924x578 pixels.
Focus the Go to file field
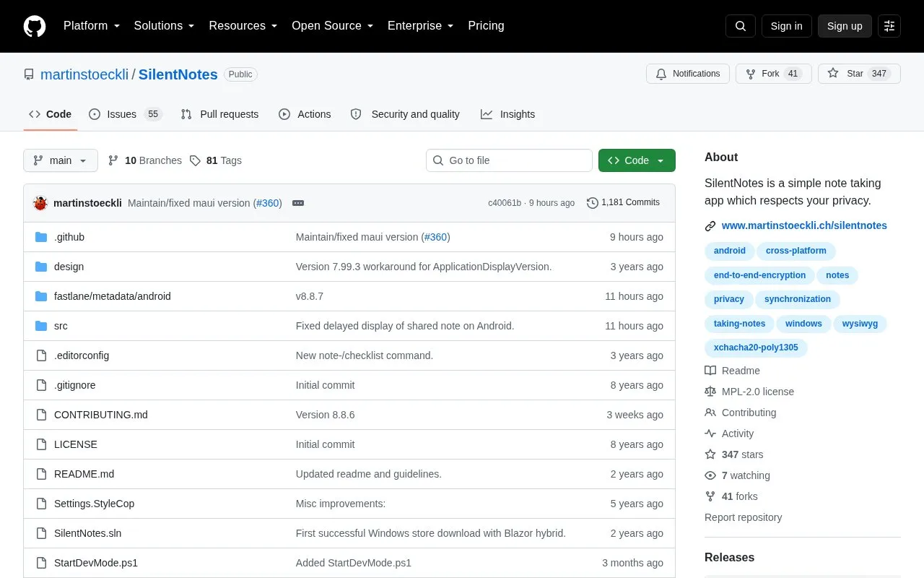click(x=509, y=160)
